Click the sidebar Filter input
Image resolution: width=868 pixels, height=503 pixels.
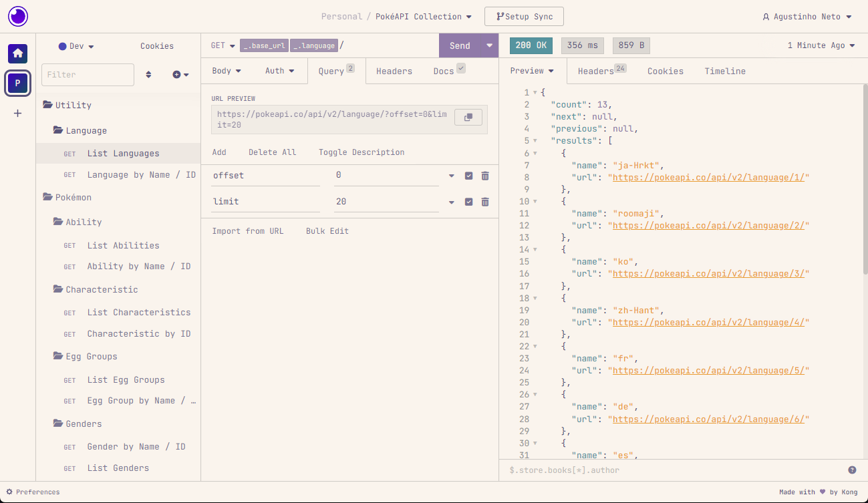[x=88, y=75]
